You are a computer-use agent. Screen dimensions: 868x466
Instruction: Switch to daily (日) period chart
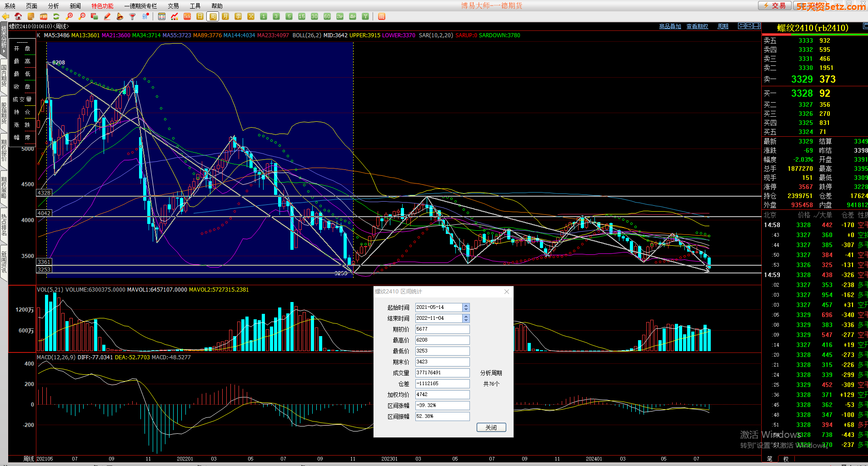[x=200, y=16]
